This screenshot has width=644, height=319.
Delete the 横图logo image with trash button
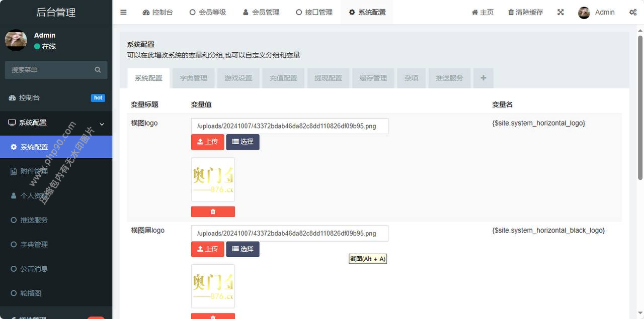(213, 211)
